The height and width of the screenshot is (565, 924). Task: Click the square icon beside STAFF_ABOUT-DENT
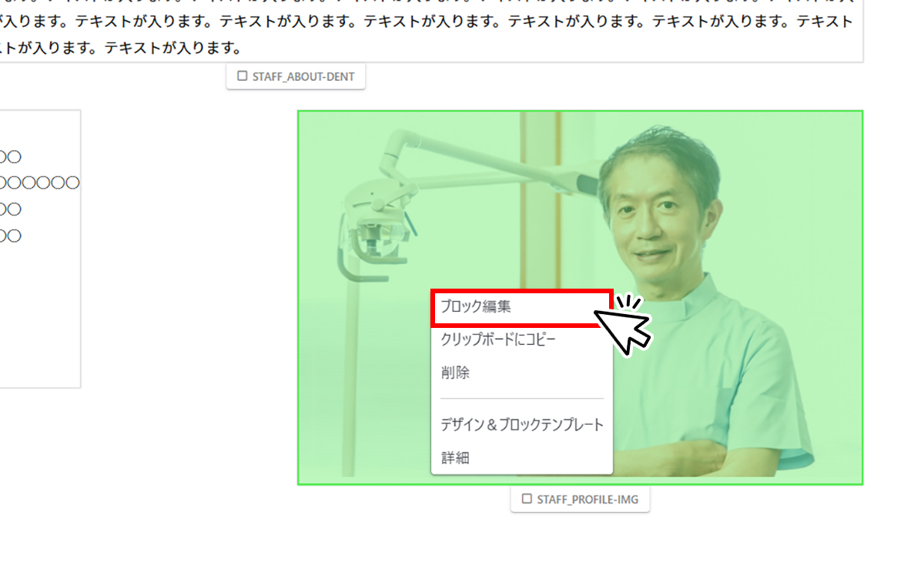tap(242, 76)
